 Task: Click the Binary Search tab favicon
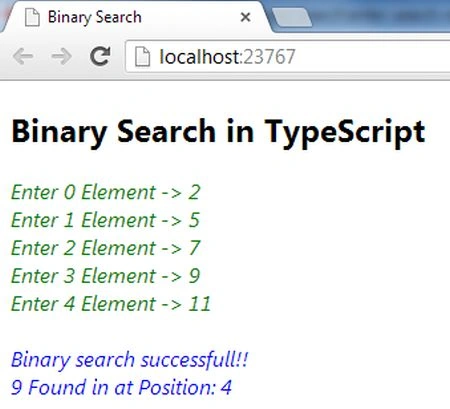[x=32, y=17]
